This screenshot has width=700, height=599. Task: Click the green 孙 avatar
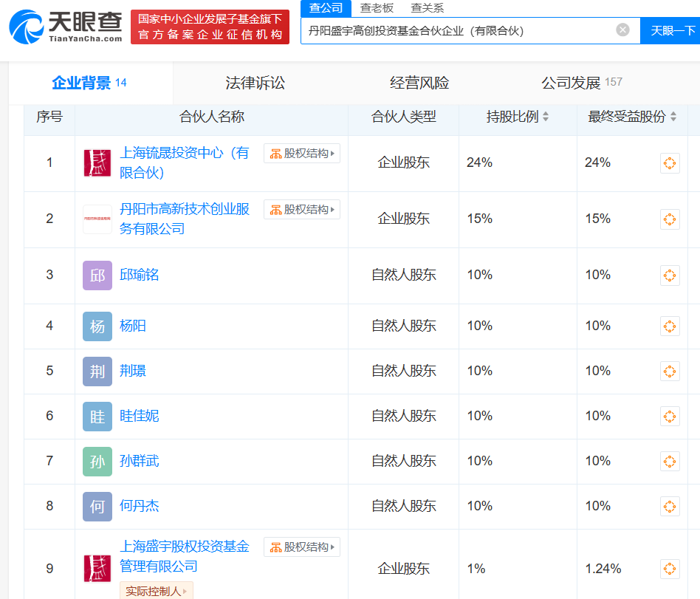point(97,462)
